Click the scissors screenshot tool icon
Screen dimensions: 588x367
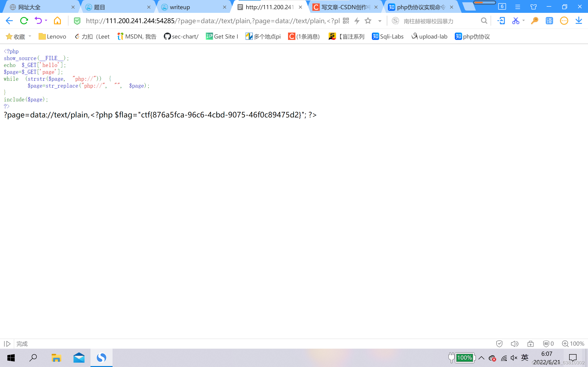point(515,21)
